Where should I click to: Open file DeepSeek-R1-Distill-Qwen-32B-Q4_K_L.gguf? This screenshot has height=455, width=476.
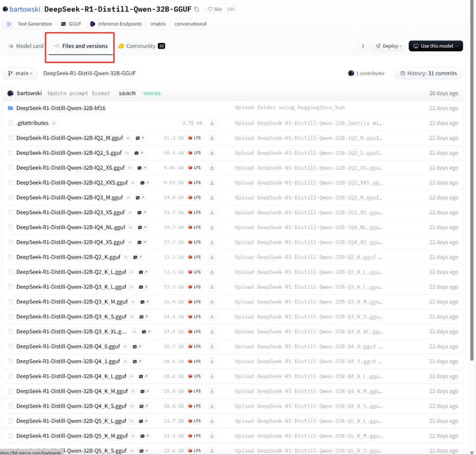coord(71,377)
